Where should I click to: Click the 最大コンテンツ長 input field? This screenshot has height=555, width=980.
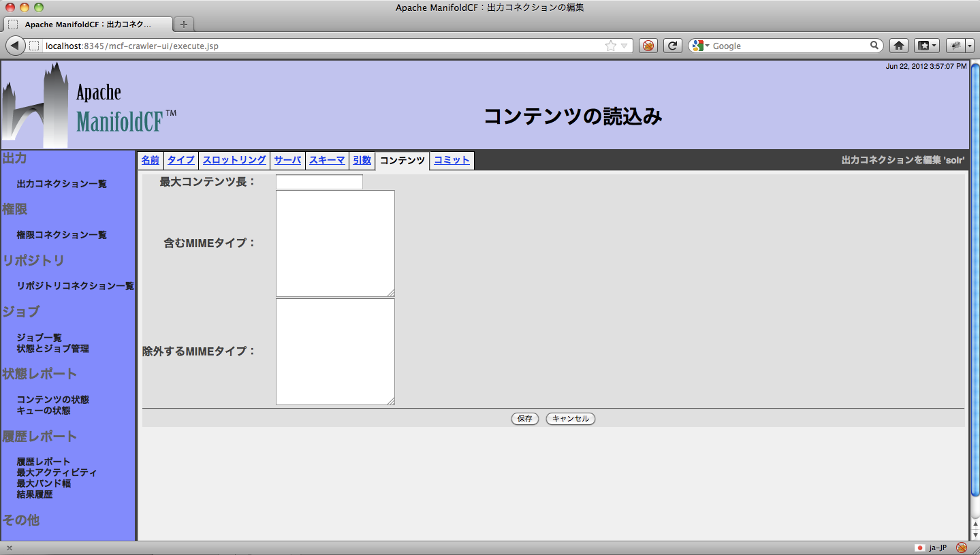319,182
